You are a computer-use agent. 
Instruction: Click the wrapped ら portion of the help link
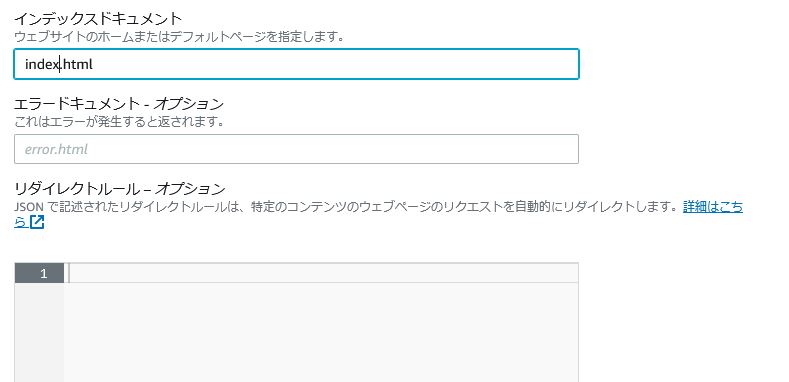point(21,222)
